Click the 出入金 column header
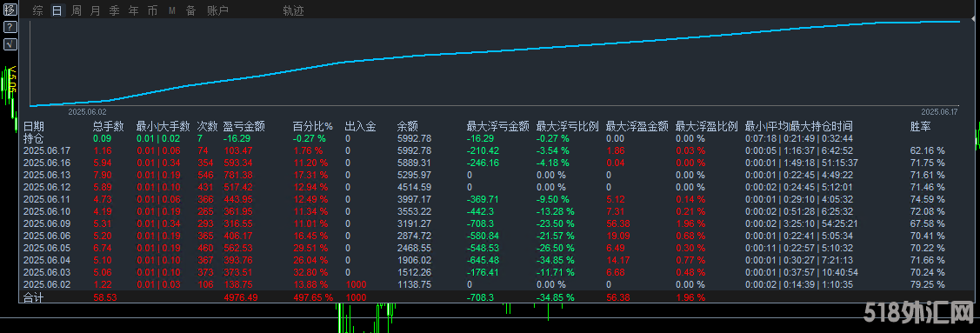This screenshot has width=980, height=333. 361,126
